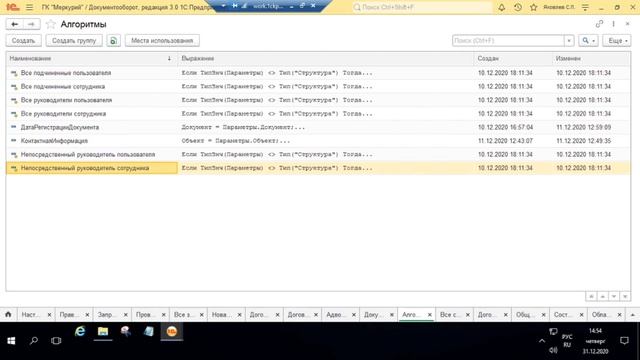Open service settings lines icon in title bar
Viewport: 640px width, 360px height.
585,7
